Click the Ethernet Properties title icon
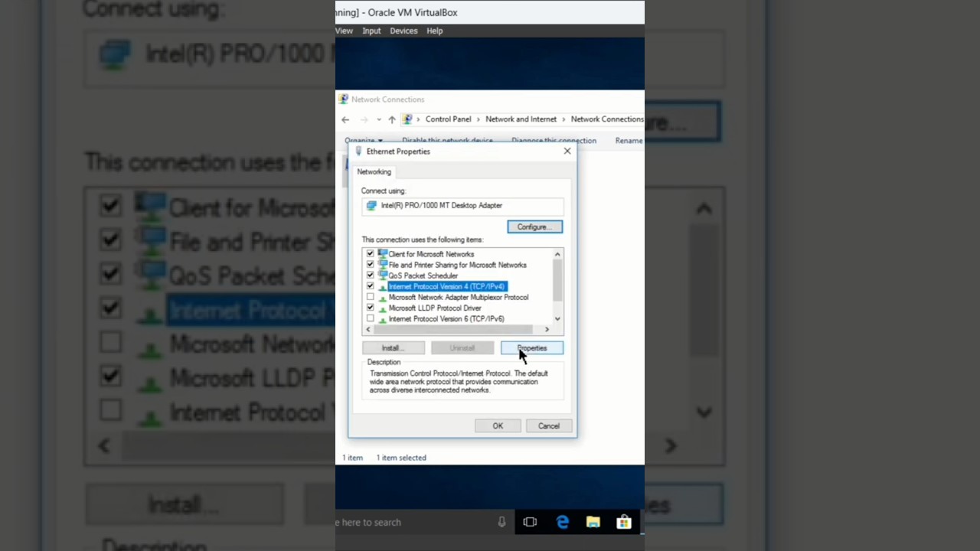 coord(358,152)
